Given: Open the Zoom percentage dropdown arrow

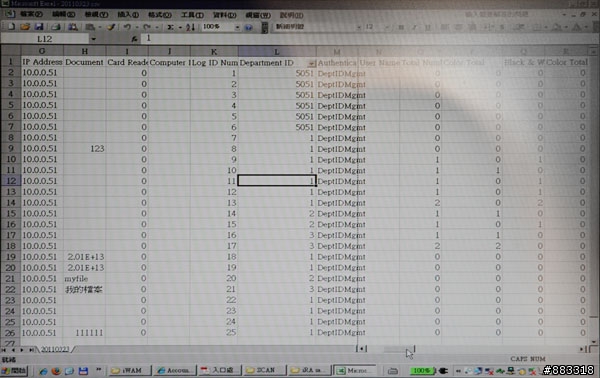Looking at the screenshot, I should [237, 27].
